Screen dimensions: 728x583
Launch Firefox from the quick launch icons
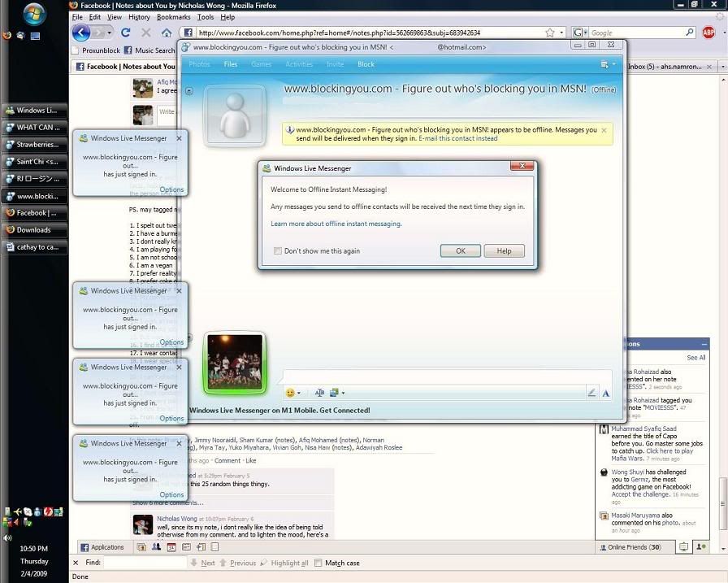6,35
